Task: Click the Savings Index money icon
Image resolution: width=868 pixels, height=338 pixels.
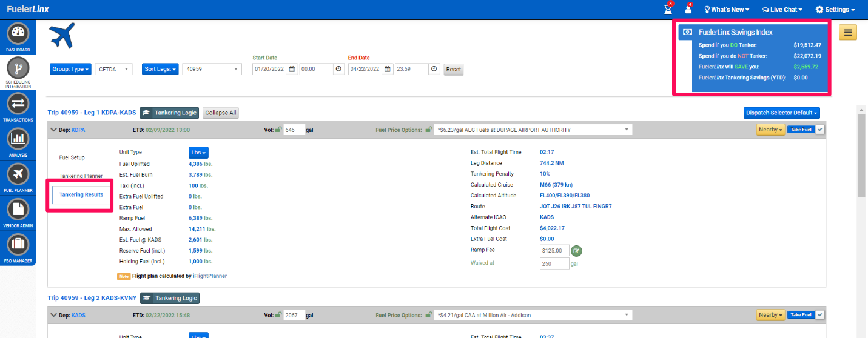Action: click(687, 32)
